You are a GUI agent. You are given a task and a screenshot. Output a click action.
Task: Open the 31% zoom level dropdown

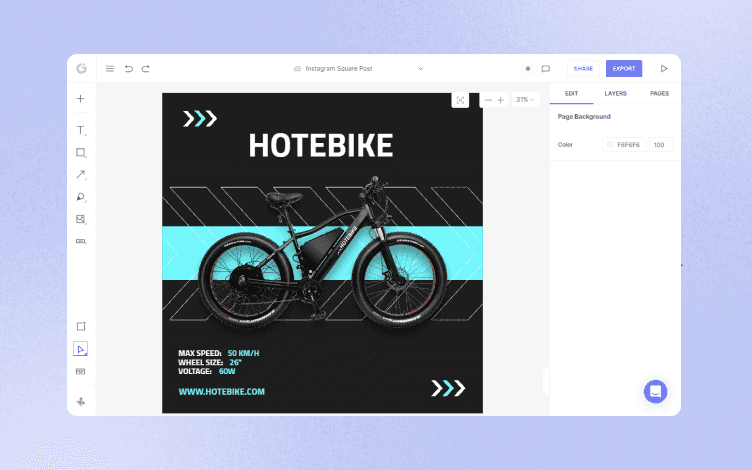click(525, 100)
